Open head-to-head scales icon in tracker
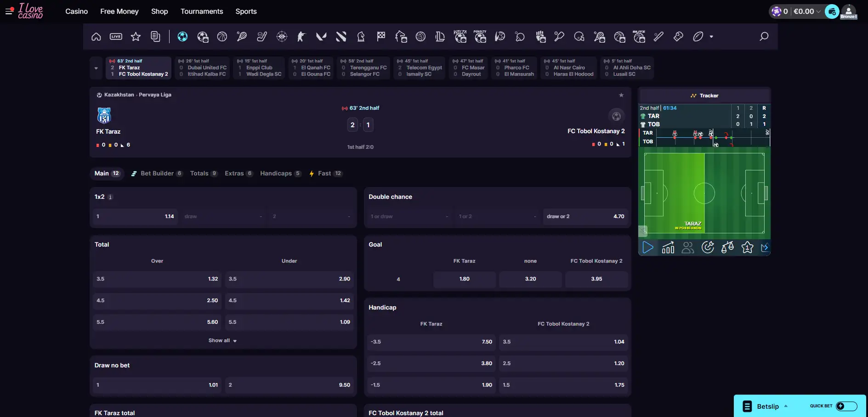 (x=727, y=248)
